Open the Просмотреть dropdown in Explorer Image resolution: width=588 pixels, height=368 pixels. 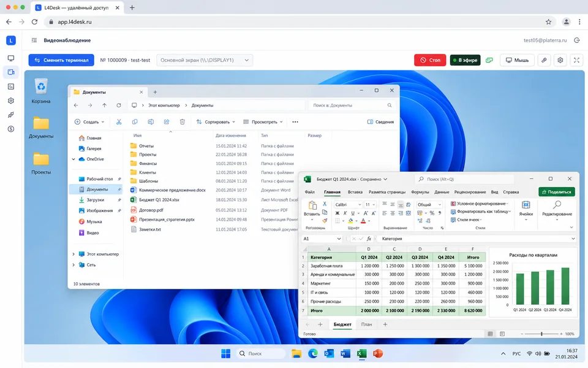(x=263, y=121)
